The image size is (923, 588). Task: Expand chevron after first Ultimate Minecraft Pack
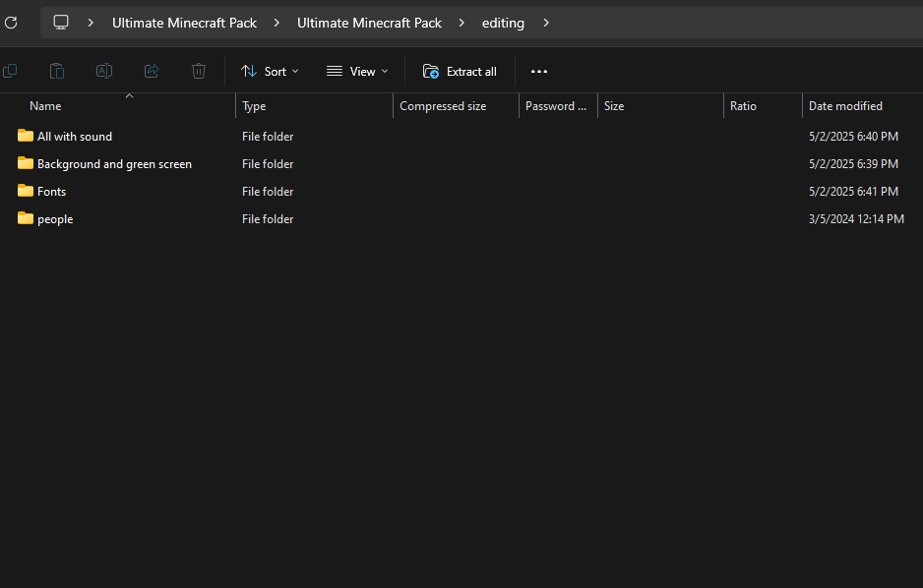[277, 23]
